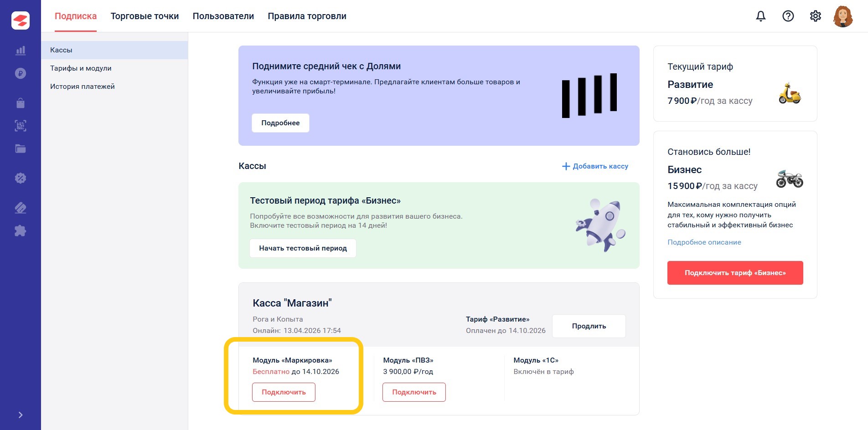Viewport: 868px width, 430px height.
Task: Click the Добавить кассу link
Action: click(595, 166)
